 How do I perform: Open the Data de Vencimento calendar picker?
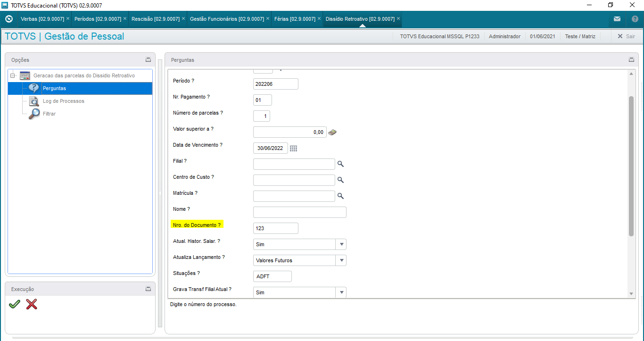coord(293,148)
